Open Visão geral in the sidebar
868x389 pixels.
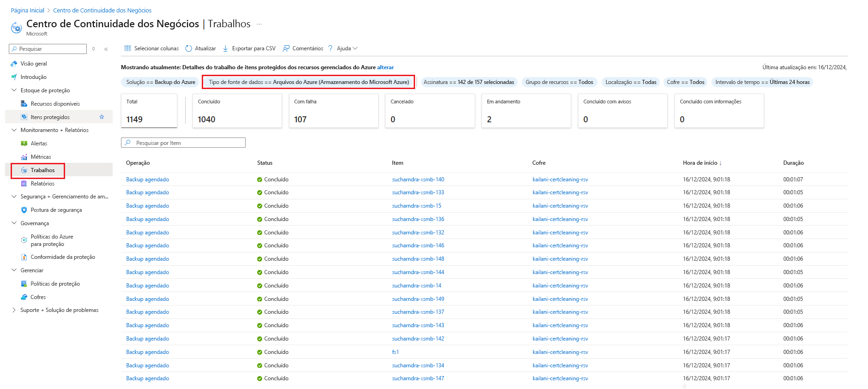(x=34, y=64)
